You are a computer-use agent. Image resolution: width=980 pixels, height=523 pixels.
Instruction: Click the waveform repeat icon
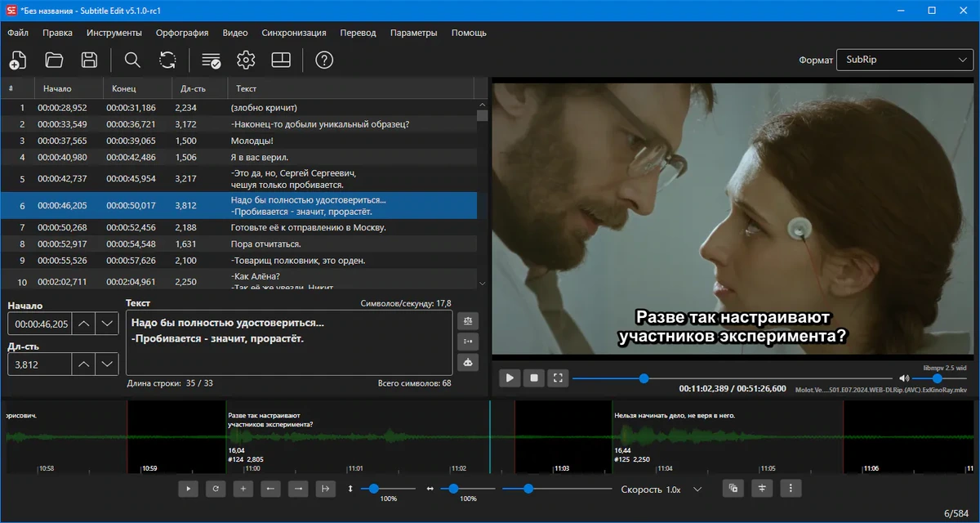[x=216, y=489]
